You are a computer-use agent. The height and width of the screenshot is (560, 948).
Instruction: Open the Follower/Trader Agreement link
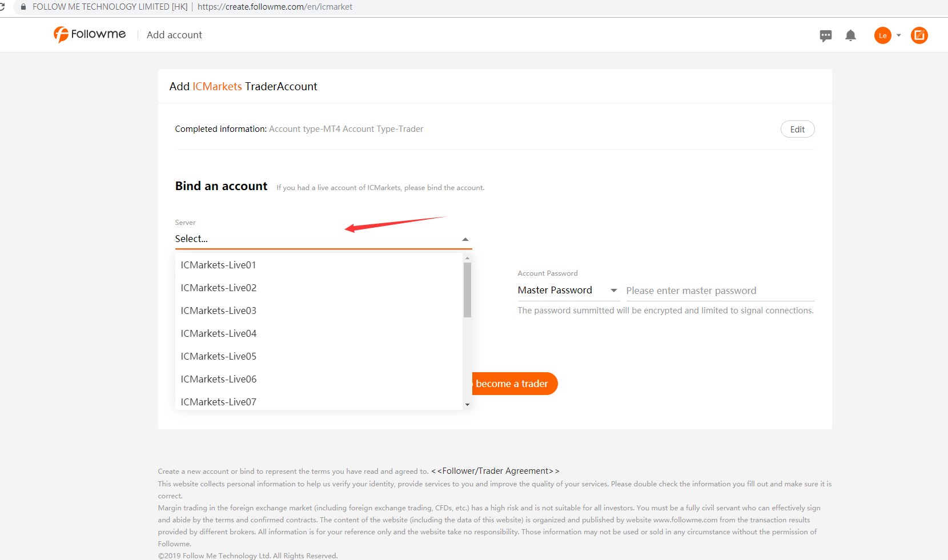495,471
